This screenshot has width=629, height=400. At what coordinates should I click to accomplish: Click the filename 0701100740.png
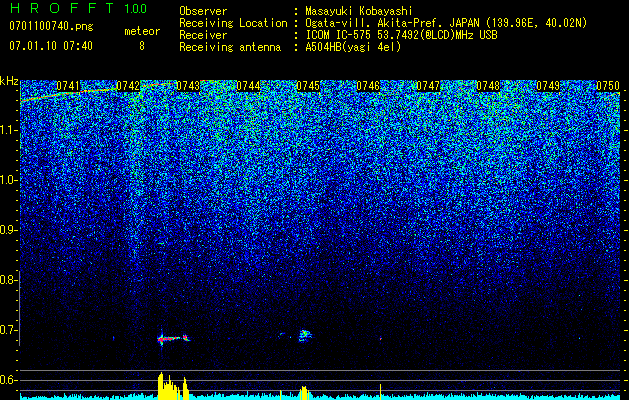(x=51, y=26)
